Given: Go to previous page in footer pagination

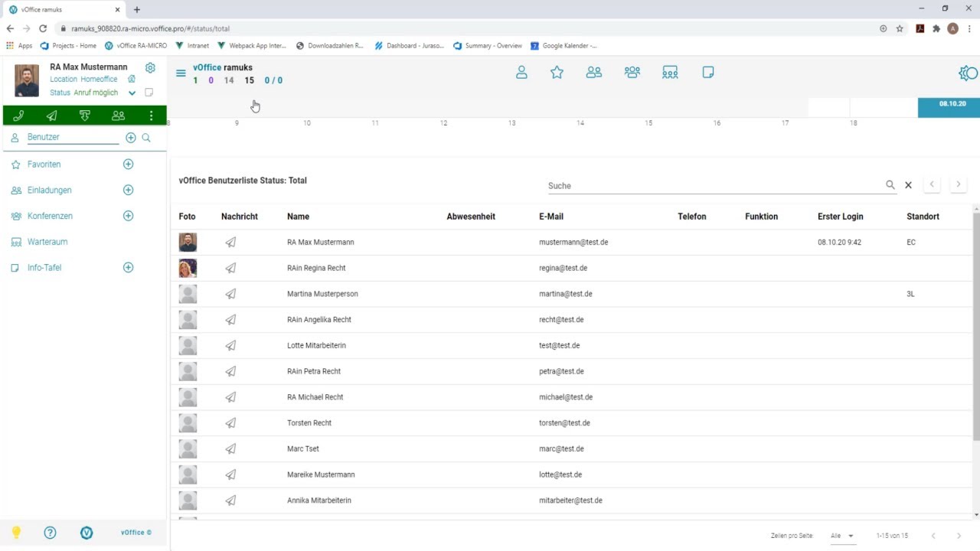Looking at the screenshot, I should (x=933, y=536).
